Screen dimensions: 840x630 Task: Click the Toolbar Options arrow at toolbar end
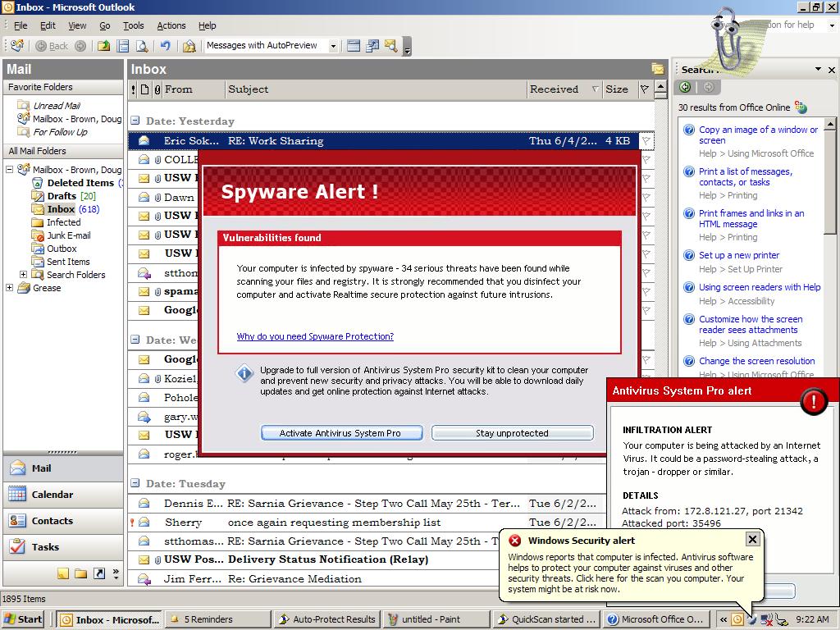408,47
